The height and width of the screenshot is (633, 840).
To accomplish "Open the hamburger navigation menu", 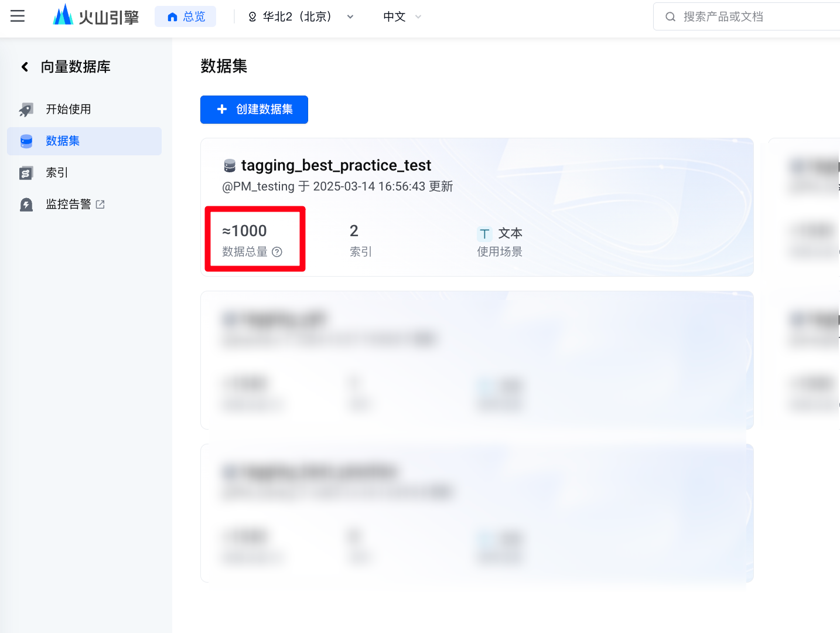I will 18,16.
